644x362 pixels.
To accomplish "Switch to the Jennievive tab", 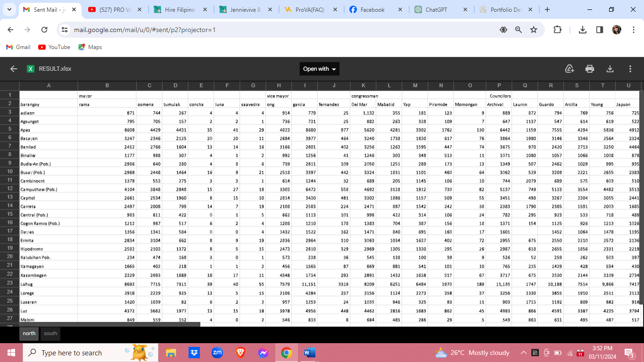I will pos(244,9).
